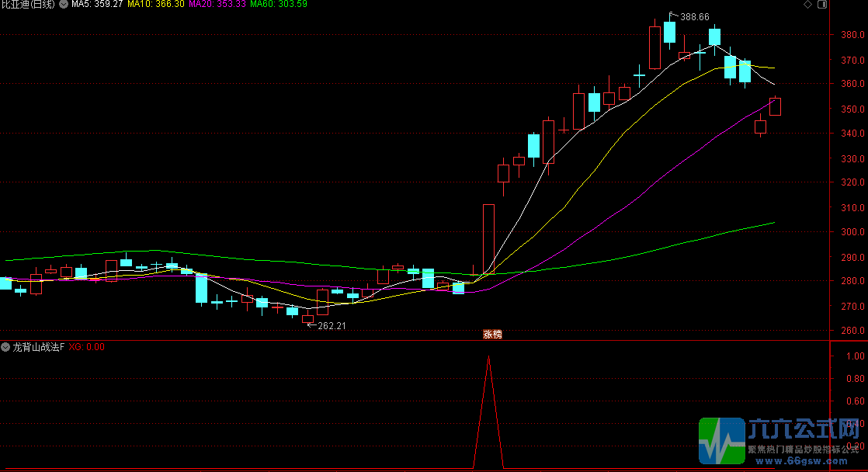Image resolution: width=868 pixels, height=472 pixels.
Task: Click the 龙背山战法F indicator name
Action: [39, 347]
